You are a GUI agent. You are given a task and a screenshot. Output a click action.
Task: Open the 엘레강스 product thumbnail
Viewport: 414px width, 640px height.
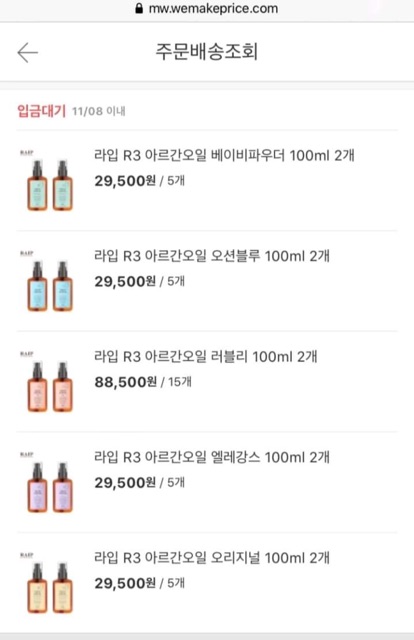point(49,482)
